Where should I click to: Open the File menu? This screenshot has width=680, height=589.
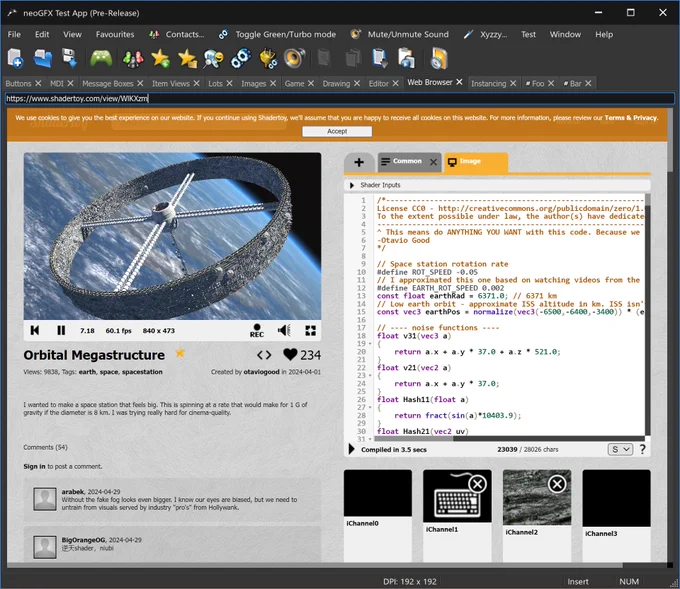[14, 34]
